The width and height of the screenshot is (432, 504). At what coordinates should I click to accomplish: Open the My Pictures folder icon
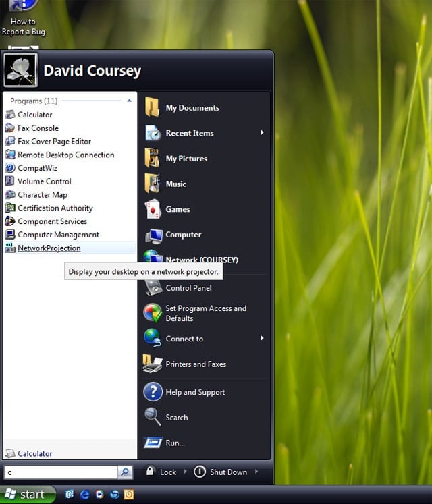click(x=152, y=158)
